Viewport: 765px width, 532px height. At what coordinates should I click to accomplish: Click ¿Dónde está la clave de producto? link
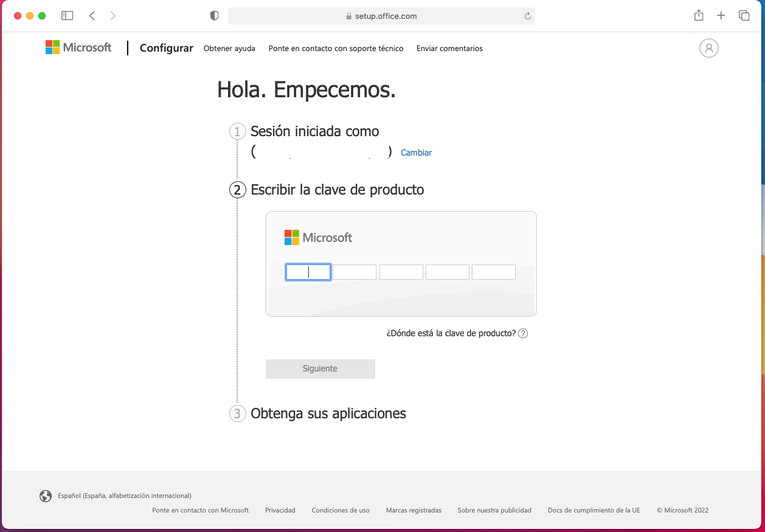click(451, 333)
